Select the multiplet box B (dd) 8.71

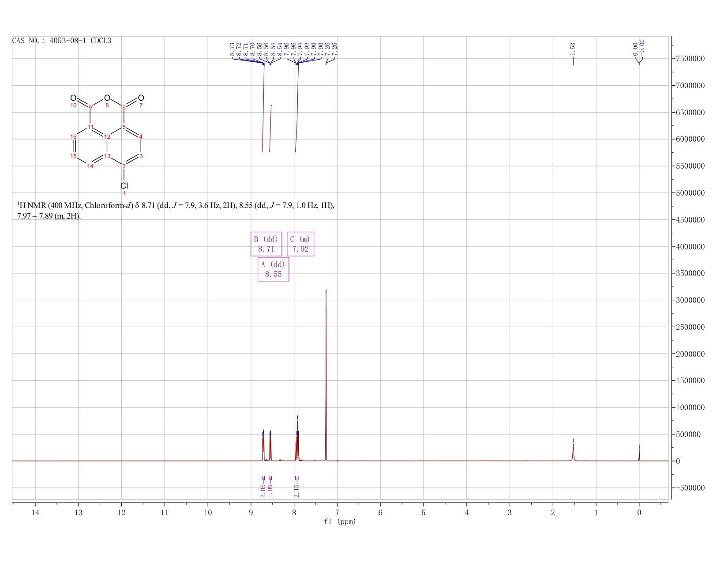pos(266,244)
